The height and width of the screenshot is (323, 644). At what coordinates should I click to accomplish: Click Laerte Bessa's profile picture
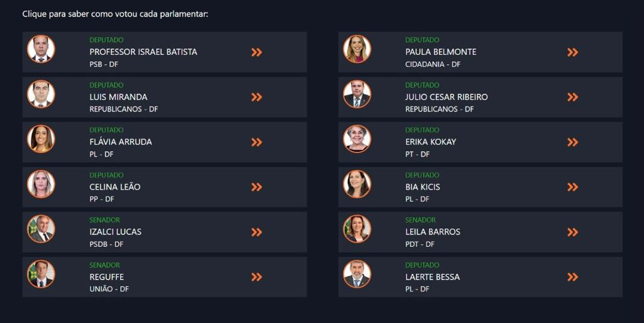[357, 274]
